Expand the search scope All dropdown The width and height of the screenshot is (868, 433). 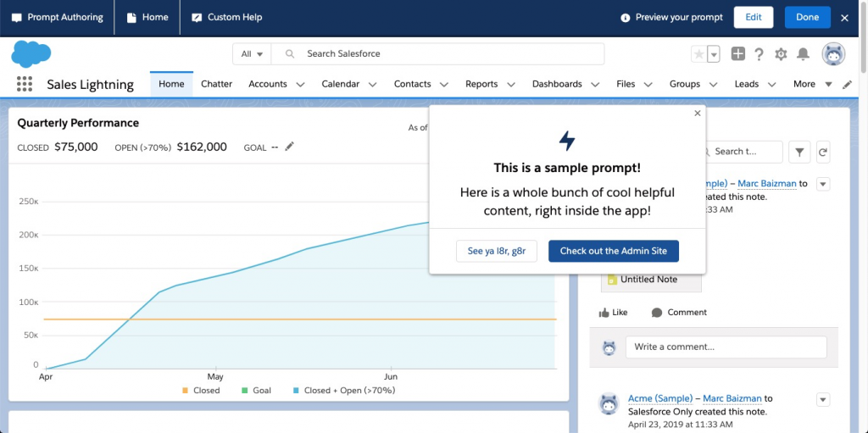(252, 54)
